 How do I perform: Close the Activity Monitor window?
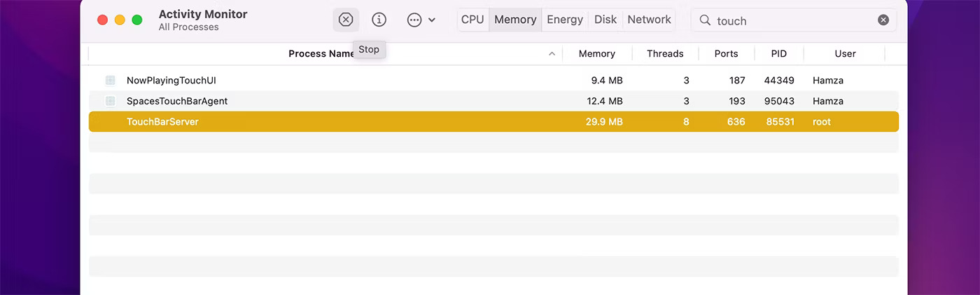pyautogui.click(x=103, y=20)
